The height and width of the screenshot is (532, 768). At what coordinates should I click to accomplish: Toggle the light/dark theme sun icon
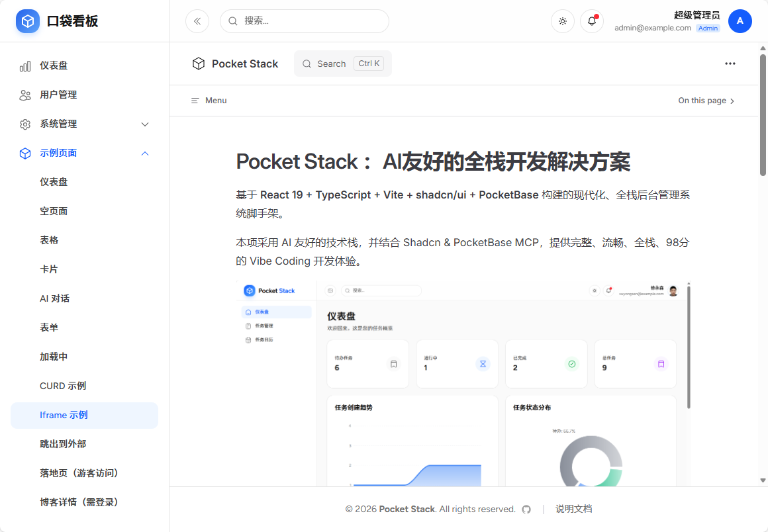(x=562, y=21)
